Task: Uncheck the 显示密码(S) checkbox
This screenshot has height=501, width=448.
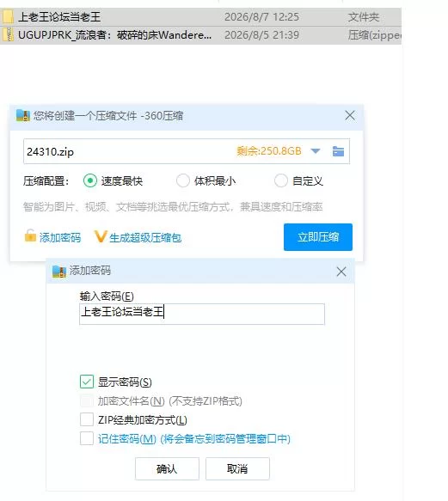Action: 87,382
